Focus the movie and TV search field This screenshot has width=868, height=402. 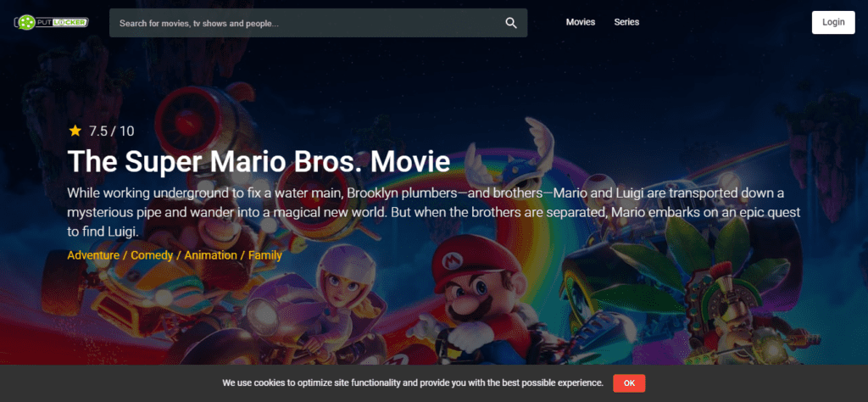[x=318, y=23]
